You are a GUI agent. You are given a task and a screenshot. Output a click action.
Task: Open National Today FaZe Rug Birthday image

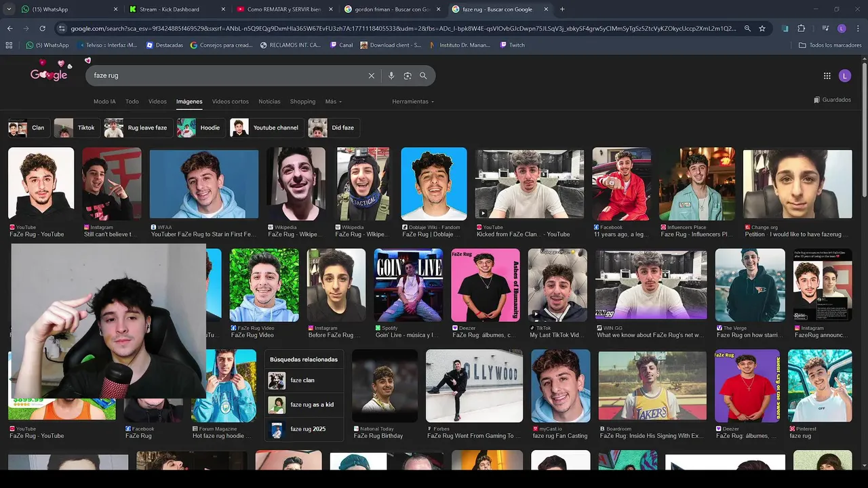(x=384, y=386)
